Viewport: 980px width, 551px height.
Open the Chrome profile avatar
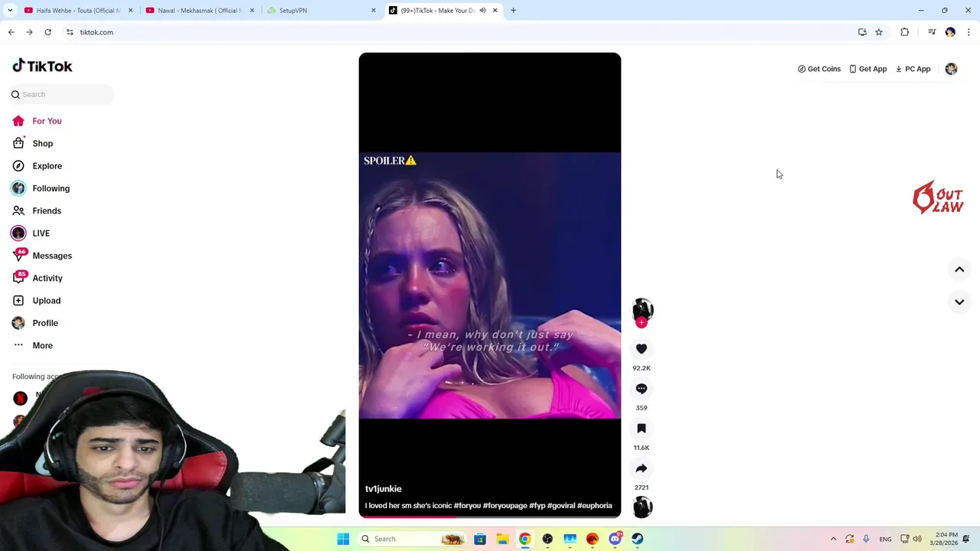pos(950,32)
